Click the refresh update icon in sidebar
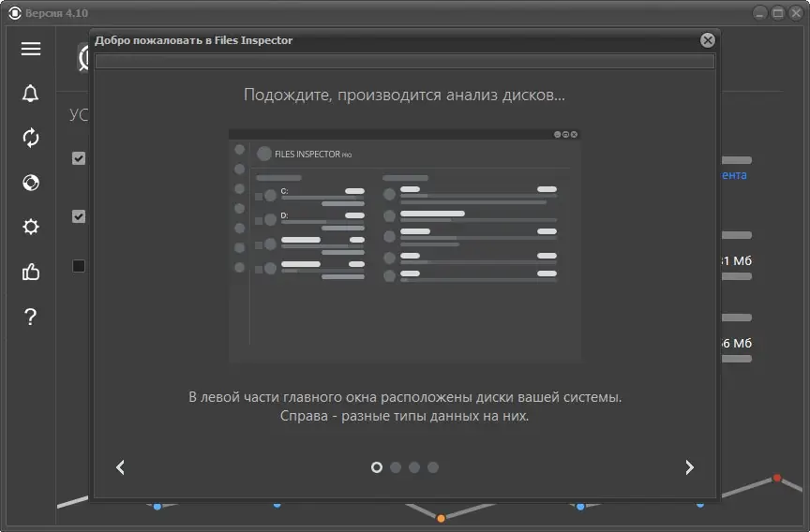Screen dimensions: 810x532 pos(31,138)
